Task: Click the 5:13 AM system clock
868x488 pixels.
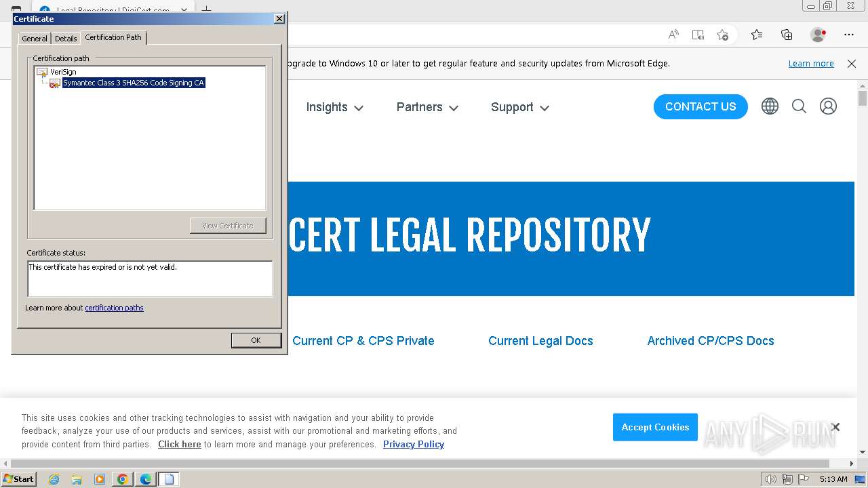Action: pos(833,479)
